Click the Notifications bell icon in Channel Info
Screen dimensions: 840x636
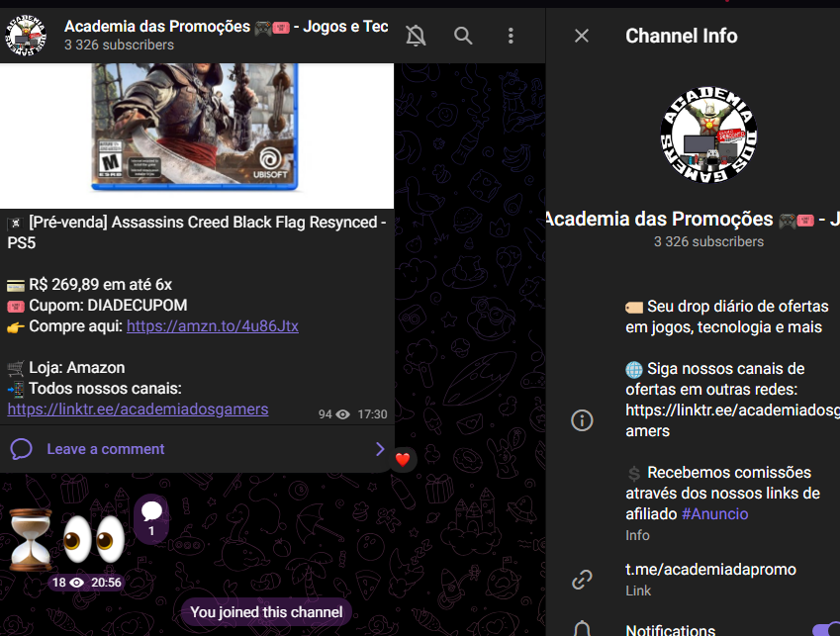pos(583,629)
